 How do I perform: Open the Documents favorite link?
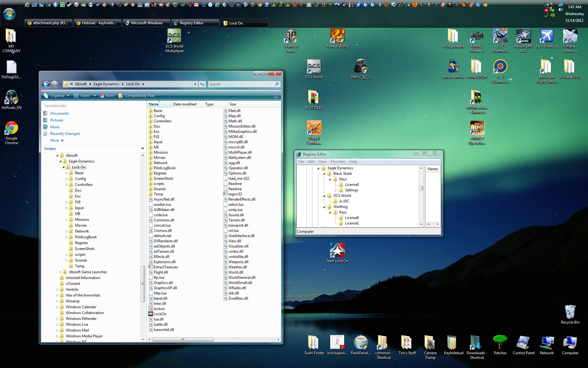coord(59,113)
